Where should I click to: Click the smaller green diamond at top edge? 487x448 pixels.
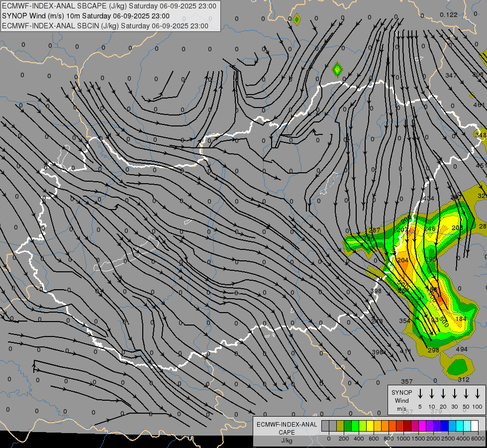click(x=296, y=19)
